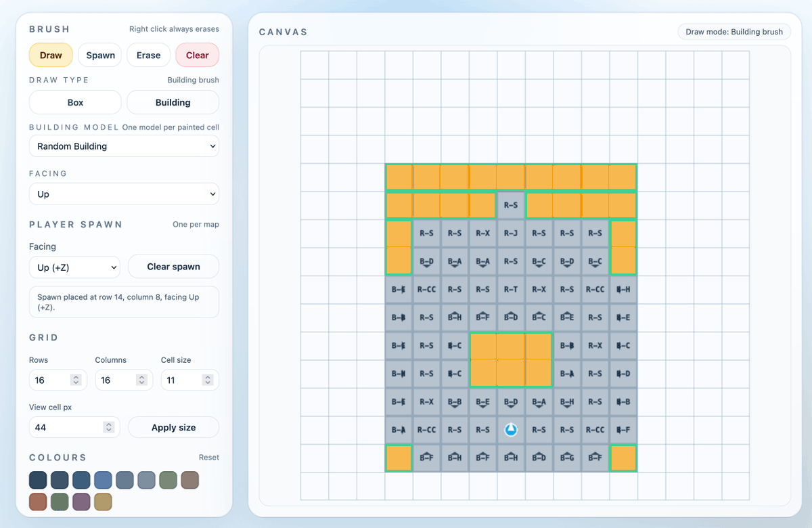The image size is (812, 528).
Task: Click the Clear spawn button
Action: 174,267
